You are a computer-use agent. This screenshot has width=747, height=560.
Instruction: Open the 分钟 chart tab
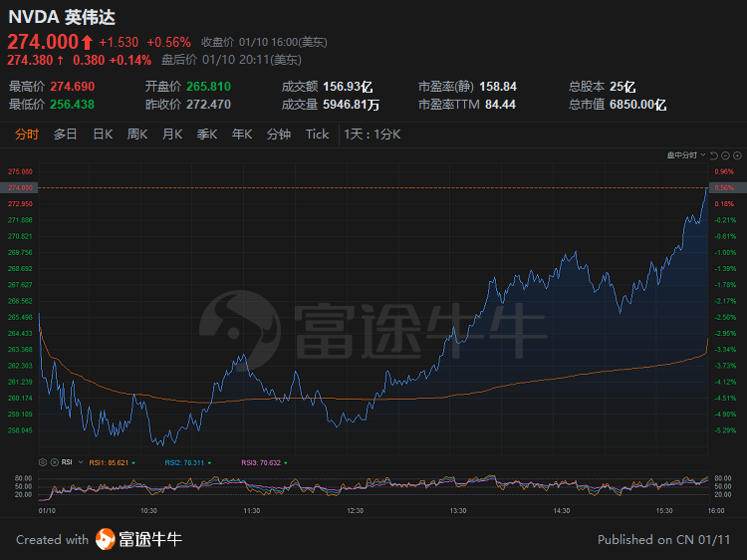pyautogui.click(x=279, y=135)
